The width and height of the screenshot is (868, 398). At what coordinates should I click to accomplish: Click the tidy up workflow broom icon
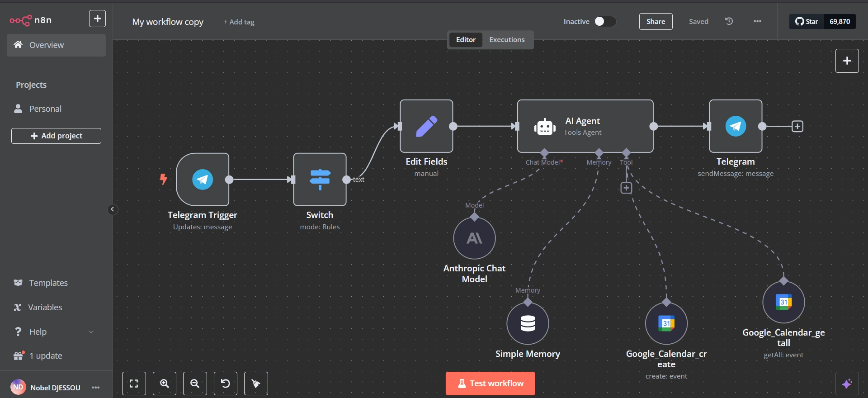coord(256,384)
